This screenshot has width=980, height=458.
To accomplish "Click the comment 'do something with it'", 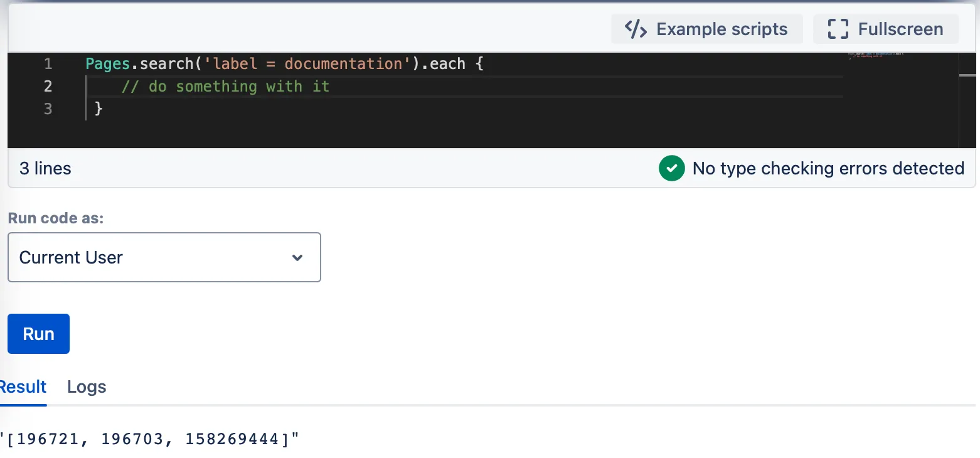I will (x=225, y=86).
